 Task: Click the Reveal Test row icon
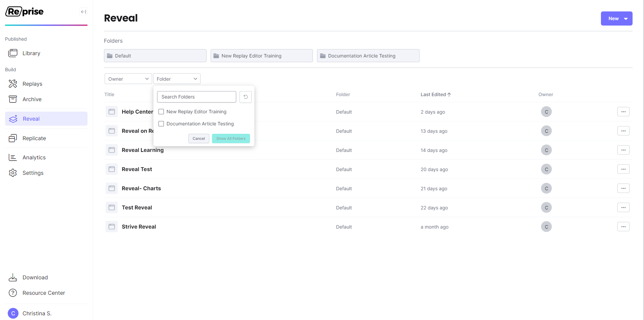coord(112,169)
